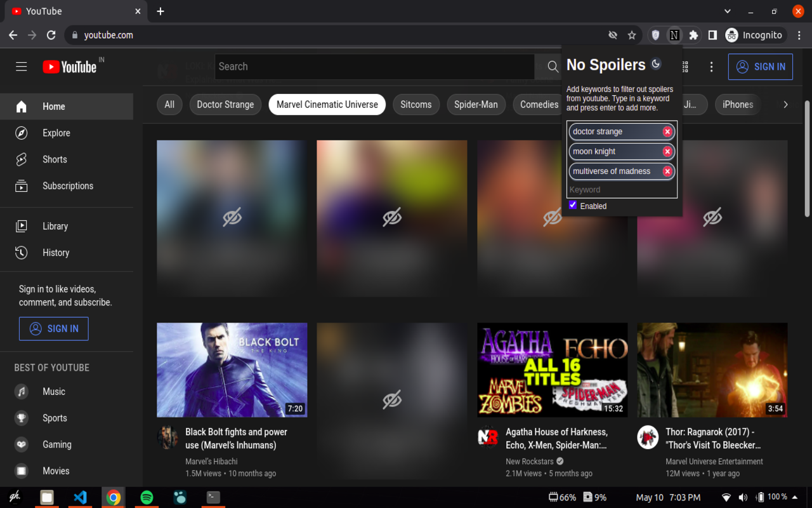Bookmark this page with star icon
Screen dimensions: 812x508
coord(632,35)
